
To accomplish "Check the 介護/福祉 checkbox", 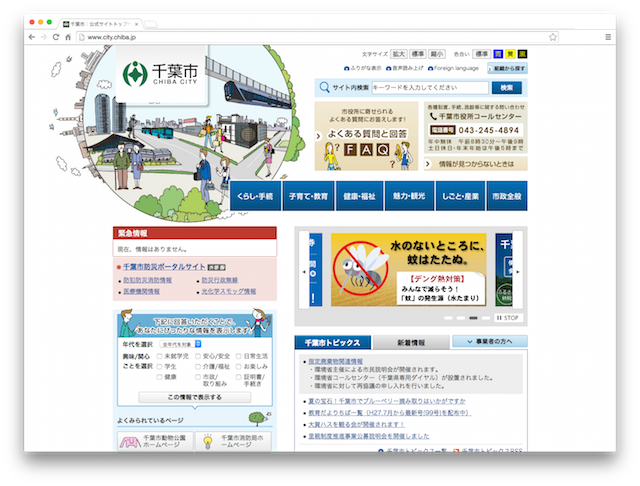I will 198,366.
